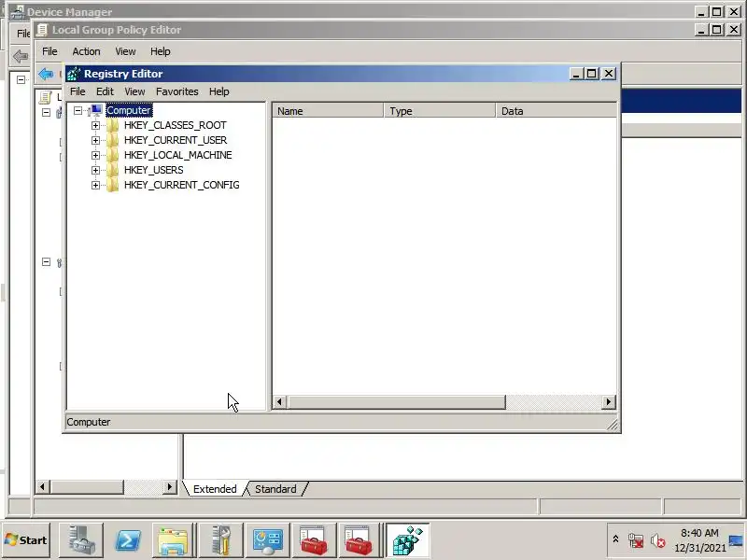The height and width of the screenshot is (560, 747).
Task: Click the Start button
Action: click(27, 540)
